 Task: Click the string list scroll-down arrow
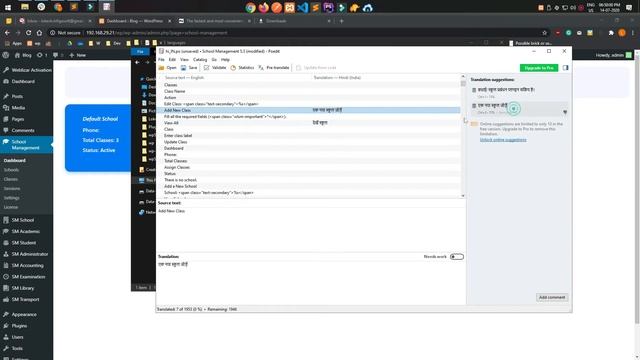(x=463, y=196)
